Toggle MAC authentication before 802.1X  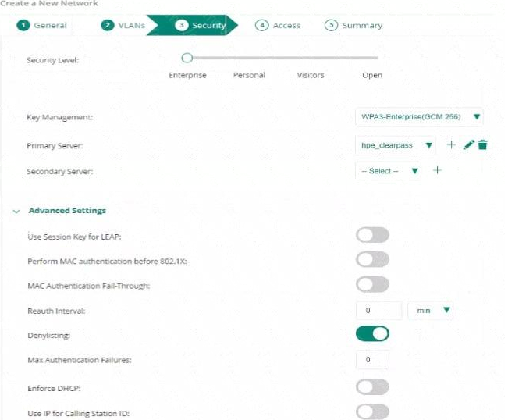pos(372,260)
